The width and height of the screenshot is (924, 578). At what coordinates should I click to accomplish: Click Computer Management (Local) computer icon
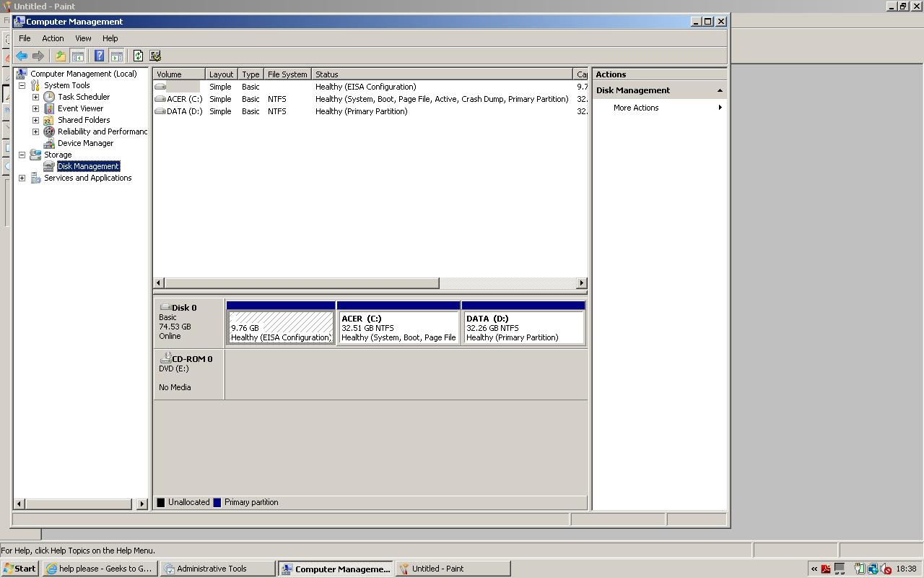(x=22, y=74)
